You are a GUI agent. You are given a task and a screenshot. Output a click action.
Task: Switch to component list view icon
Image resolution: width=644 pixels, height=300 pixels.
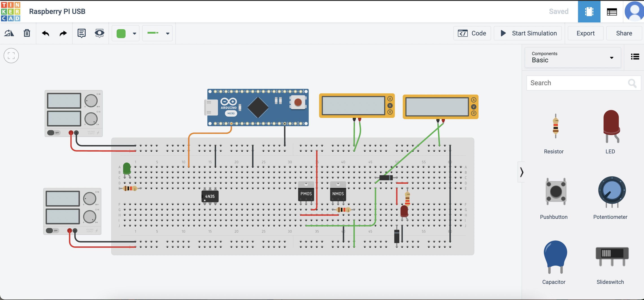[x=635, y=57]
